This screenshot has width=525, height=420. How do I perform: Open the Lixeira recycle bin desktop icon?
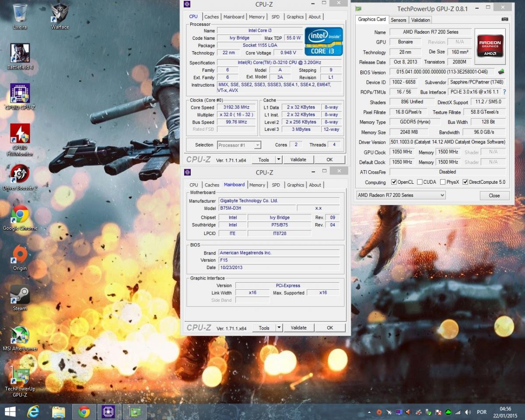point(20,16)
